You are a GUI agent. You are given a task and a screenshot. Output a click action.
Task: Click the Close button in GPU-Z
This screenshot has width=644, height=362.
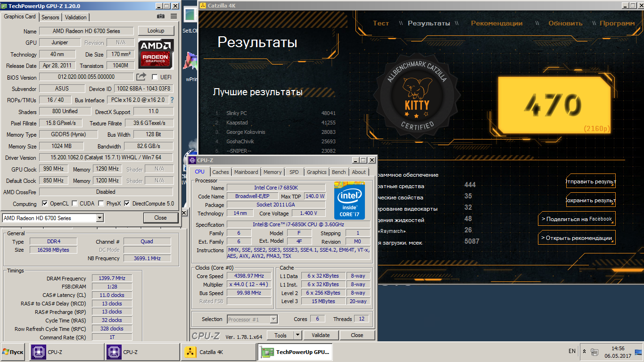160,218
